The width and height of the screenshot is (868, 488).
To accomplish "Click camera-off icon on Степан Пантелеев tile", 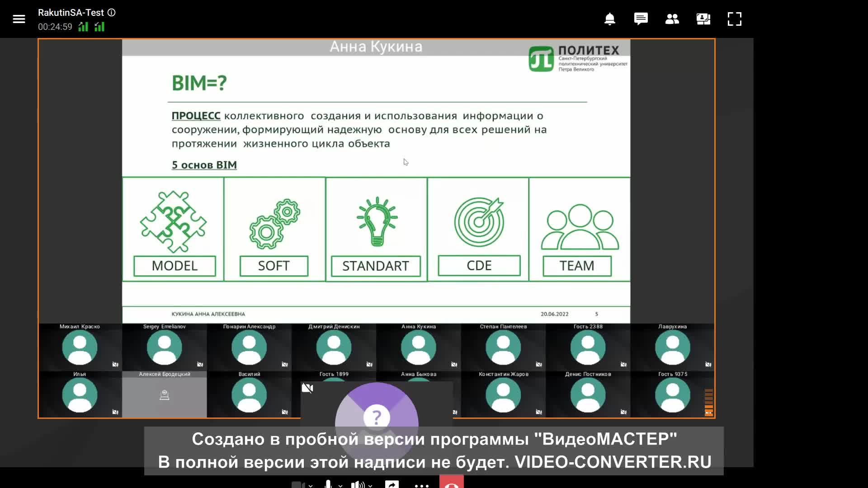I will pos(539,364).
